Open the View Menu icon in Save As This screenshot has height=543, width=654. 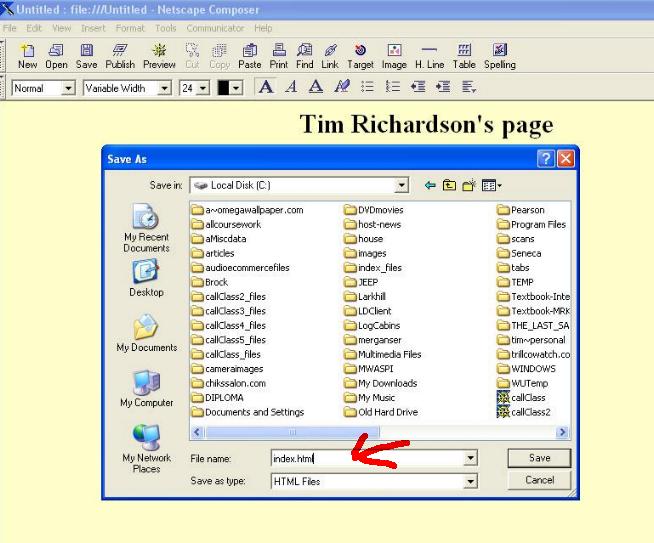coord(492,185)
